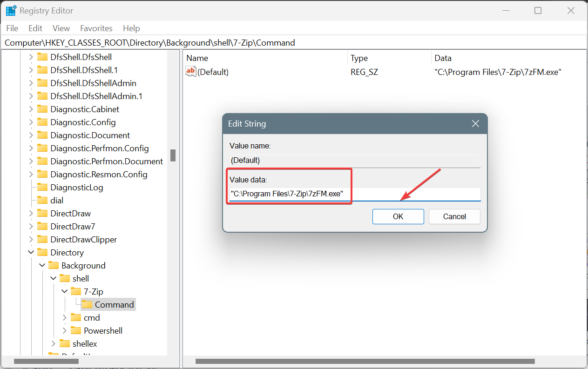Image resolution: width=588 pixels, height=369 pixels.
Task: Click the Registry Editor icon in title bar
Action: pyautogui.click(x=10, y=10)
